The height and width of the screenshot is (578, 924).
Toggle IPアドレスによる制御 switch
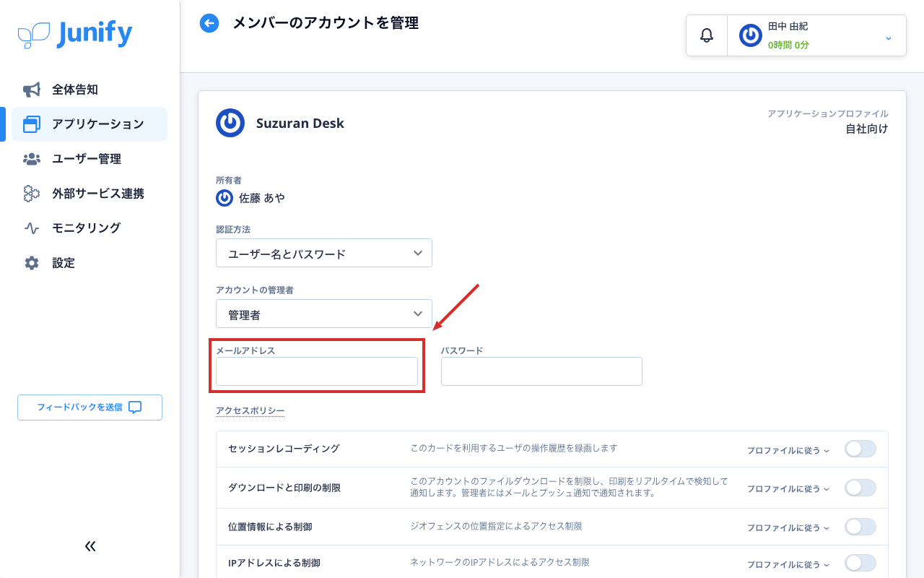tap(860, 563)
